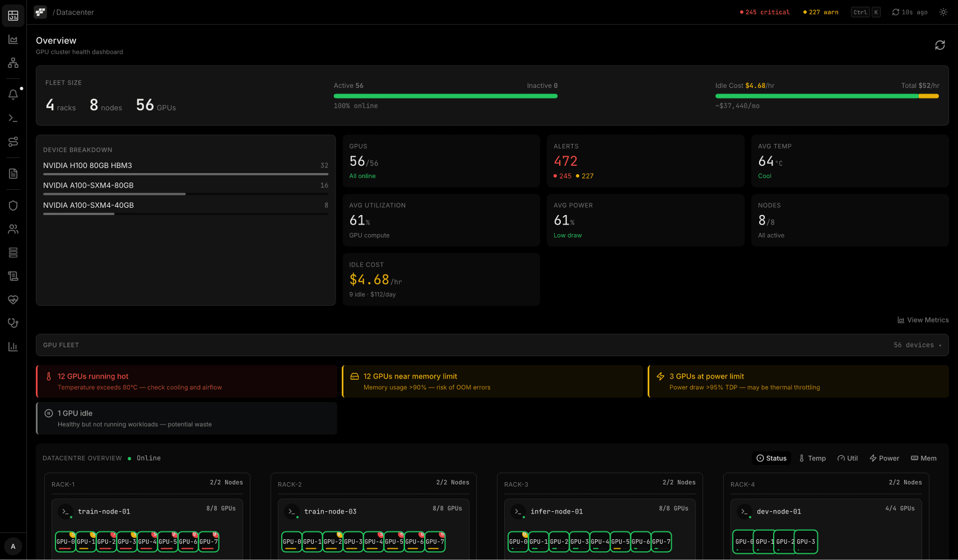Screen dimensions: 958x560
Task: Click the user avatar 'A' in the sidebar
Action: [13, 546]
